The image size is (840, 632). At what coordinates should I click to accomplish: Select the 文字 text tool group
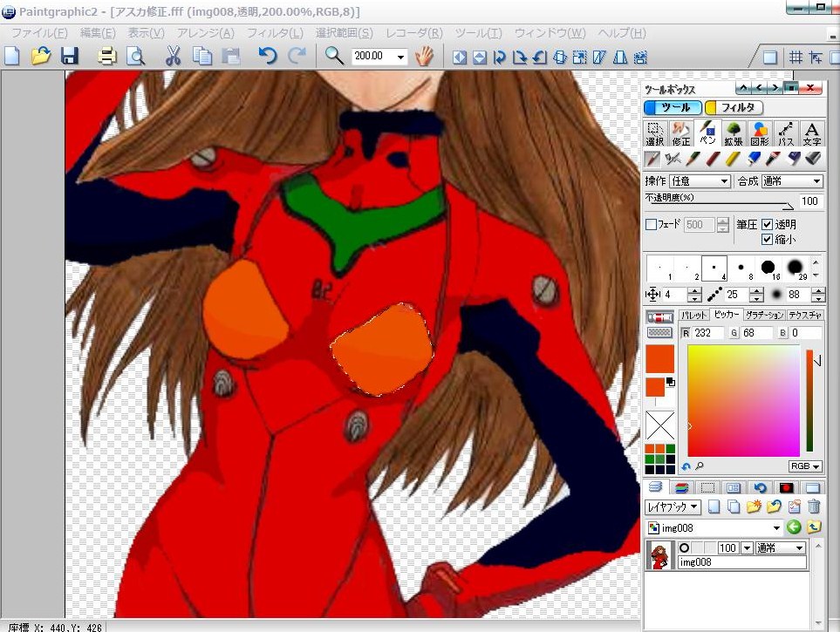coord(811,133)
